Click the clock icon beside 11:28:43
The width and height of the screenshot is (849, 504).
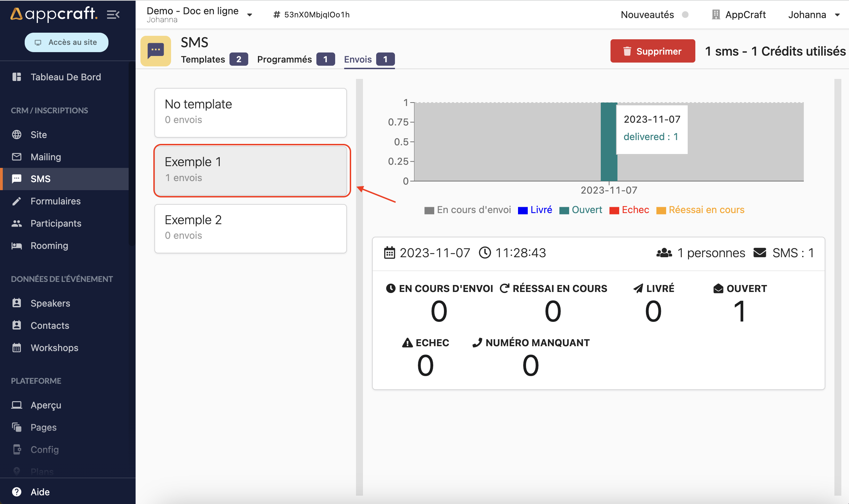click(485, 253)
